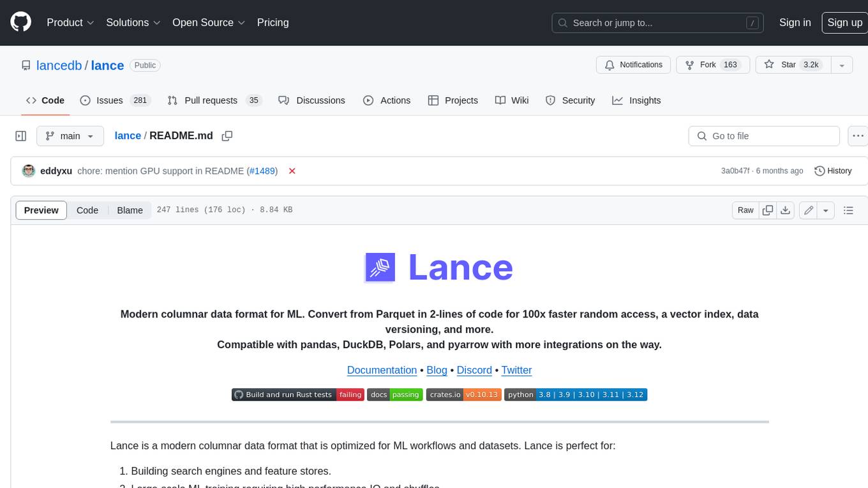Open the Actions tab
This screenshot has height=488, width=868.
[387, 100]
